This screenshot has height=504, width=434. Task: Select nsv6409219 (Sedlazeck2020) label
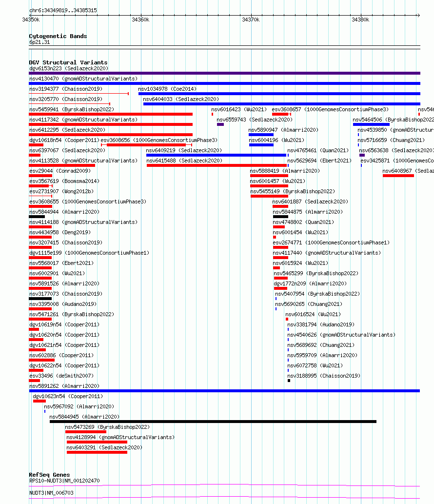click(x=184, y=151)
